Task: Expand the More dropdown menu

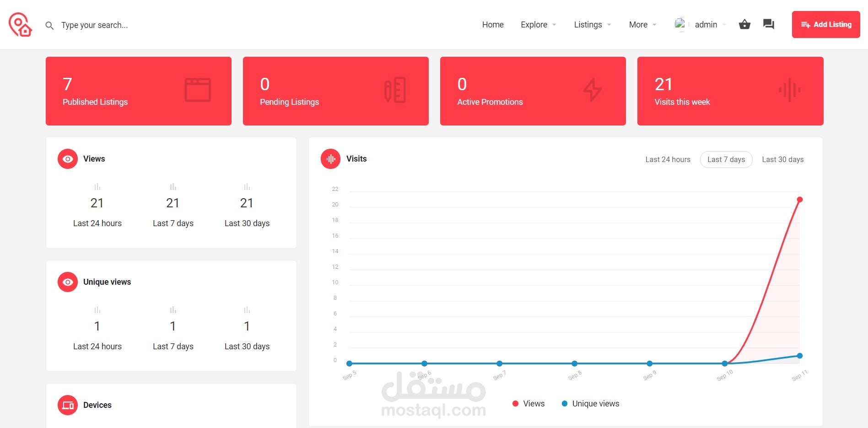Action: pos(643,25)
